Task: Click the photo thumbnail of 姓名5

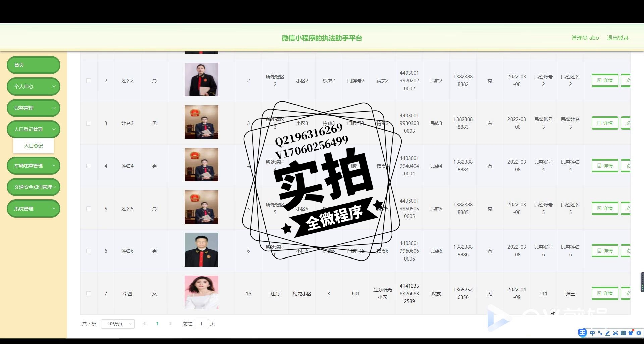Action: [202, 207]
